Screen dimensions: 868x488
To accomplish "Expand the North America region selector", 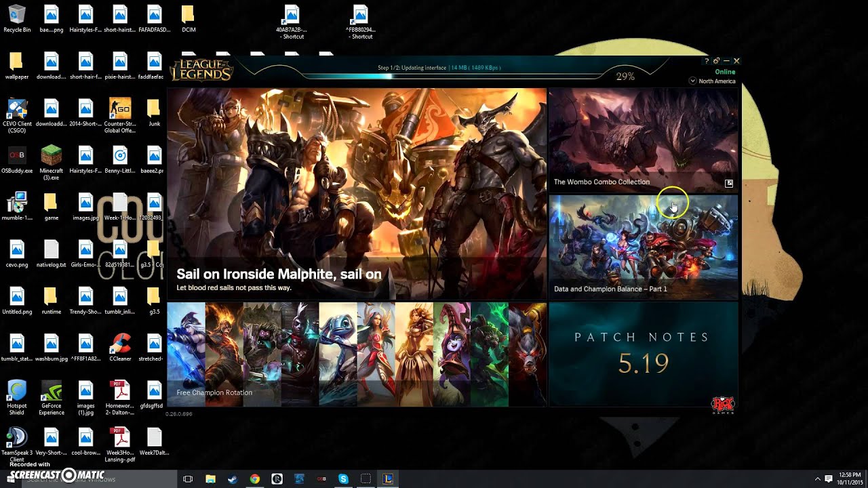I will pos(712,81).
